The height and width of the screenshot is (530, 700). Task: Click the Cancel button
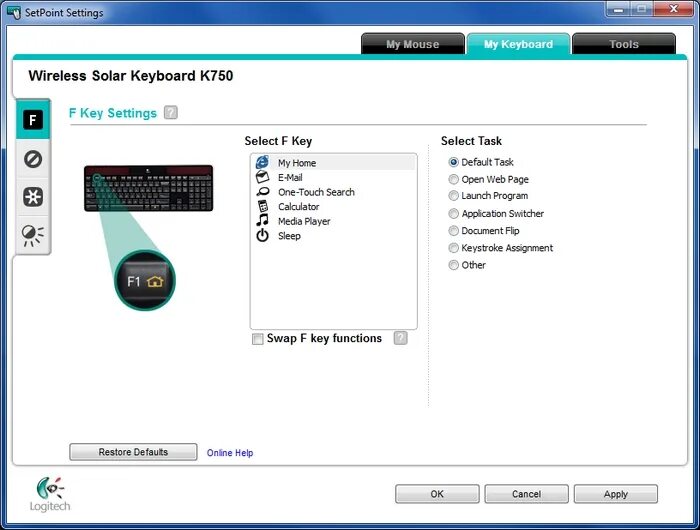click(x=526, y=494)
